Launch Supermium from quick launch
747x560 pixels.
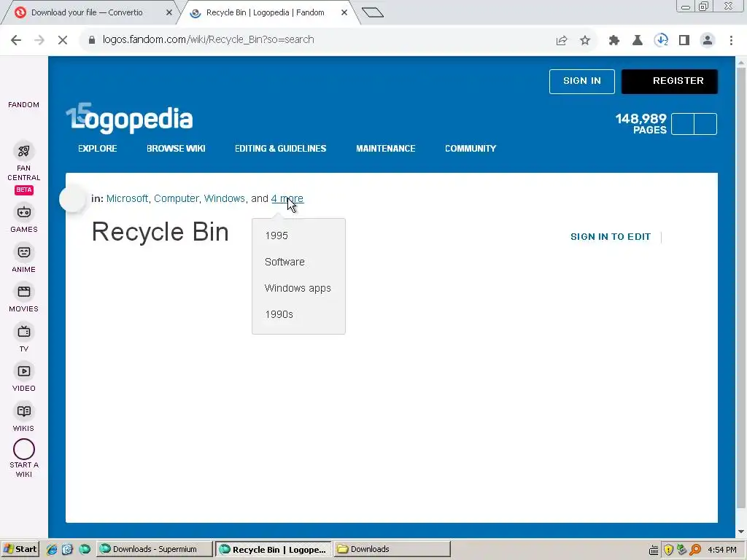coord(85,550)
